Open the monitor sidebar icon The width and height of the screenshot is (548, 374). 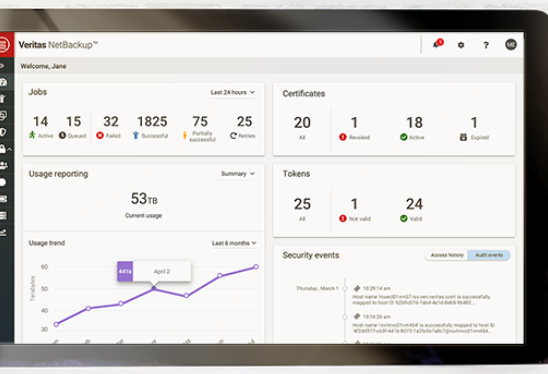point(3,115)
